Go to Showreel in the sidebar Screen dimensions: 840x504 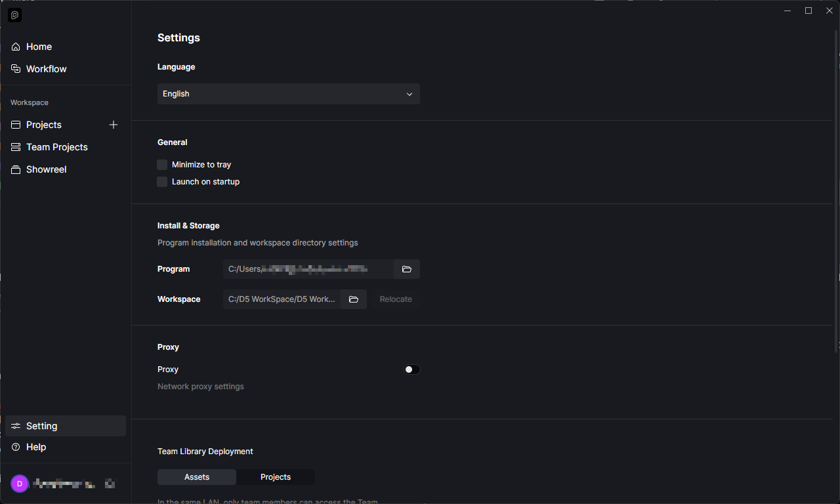coord(46,169)
